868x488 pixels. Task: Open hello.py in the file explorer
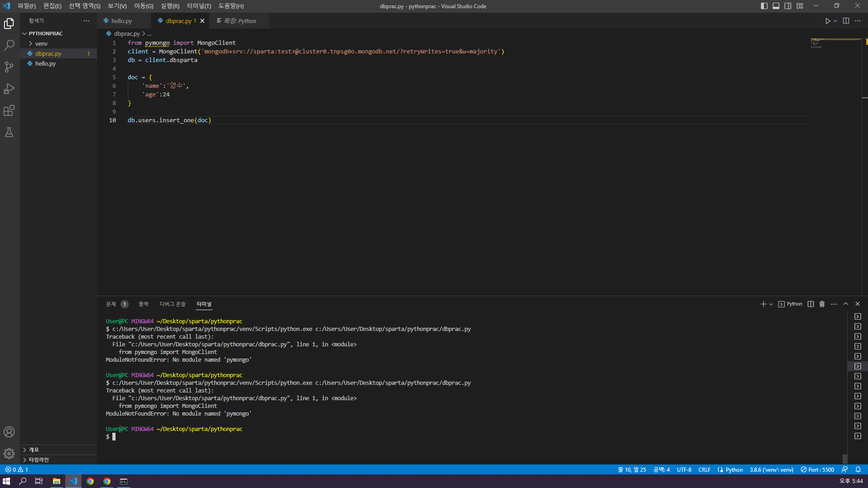[x=58, y=63]
